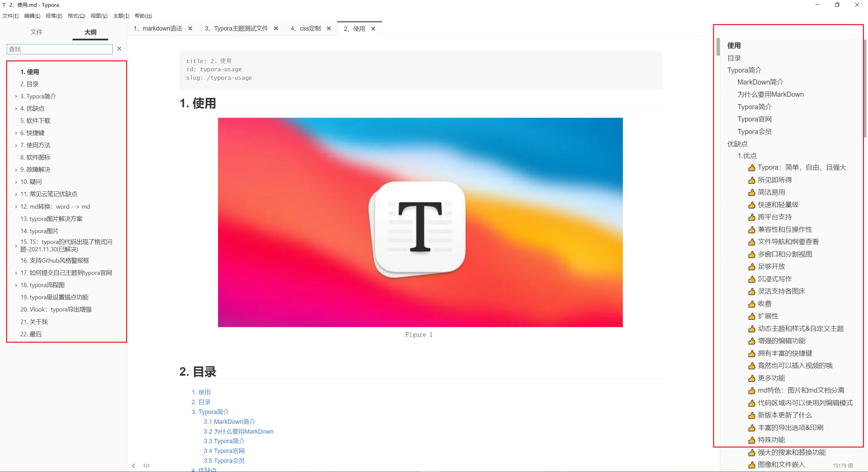Click the 15179 词 word count
The height and width of the screenshot is (472, 868).
(843, 466)
